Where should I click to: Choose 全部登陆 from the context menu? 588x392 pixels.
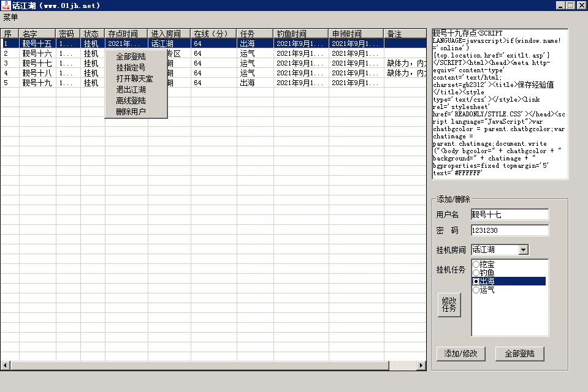click(x=131, y=56)
